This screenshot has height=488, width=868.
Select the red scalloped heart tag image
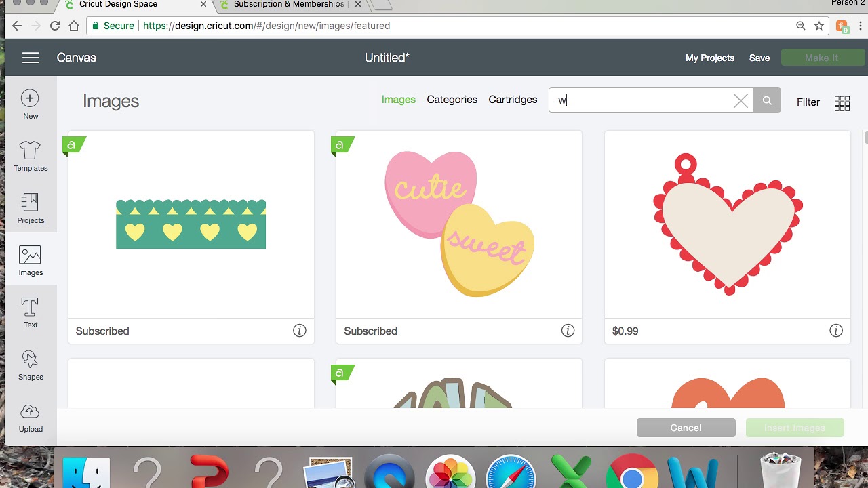coord(727,224)
